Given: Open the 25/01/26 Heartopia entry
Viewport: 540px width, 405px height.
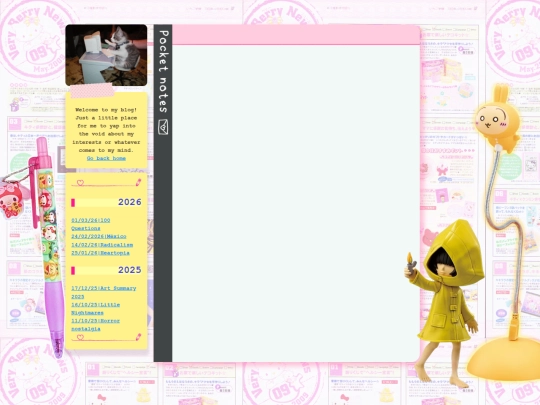Looking at the screenshot, I should (101, 253).
